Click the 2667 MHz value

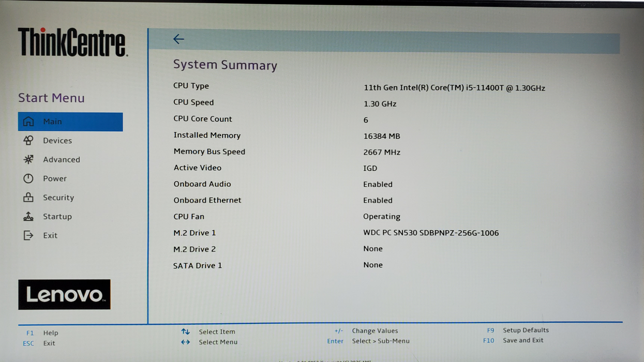click(x=382, y=153)
